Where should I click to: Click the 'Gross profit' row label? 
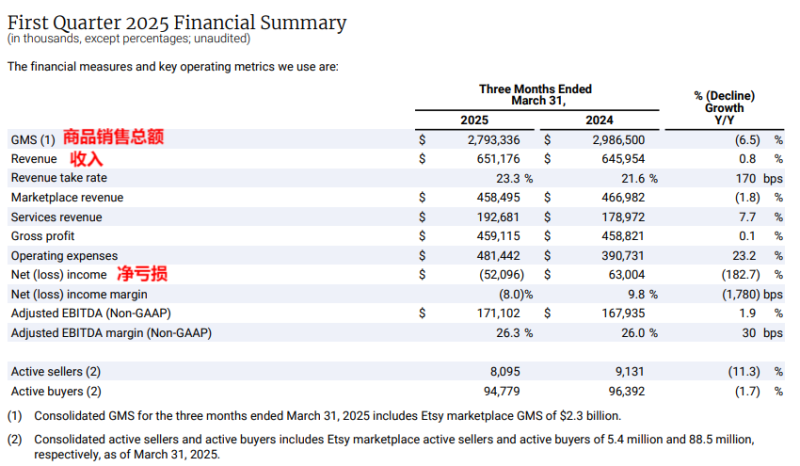click(x=44, y=237)
